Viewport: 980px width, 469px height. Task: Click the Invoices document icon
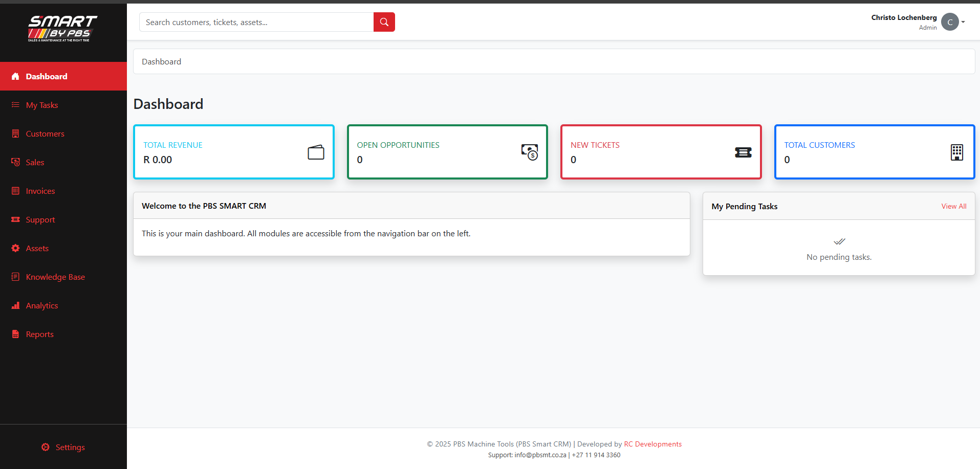point(15,191)
